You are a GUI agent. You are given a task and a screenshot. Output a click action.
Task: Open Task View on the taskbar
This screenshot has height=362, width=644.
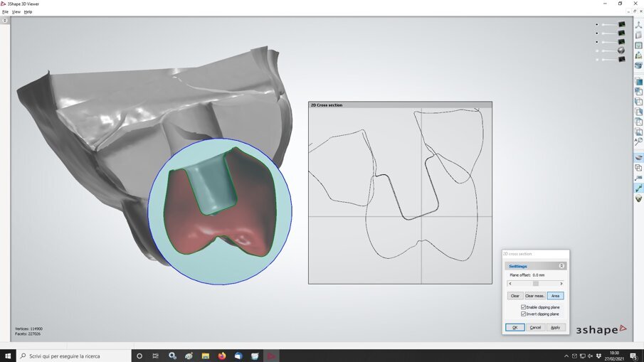pyautogui.click(x=156, y=356)
